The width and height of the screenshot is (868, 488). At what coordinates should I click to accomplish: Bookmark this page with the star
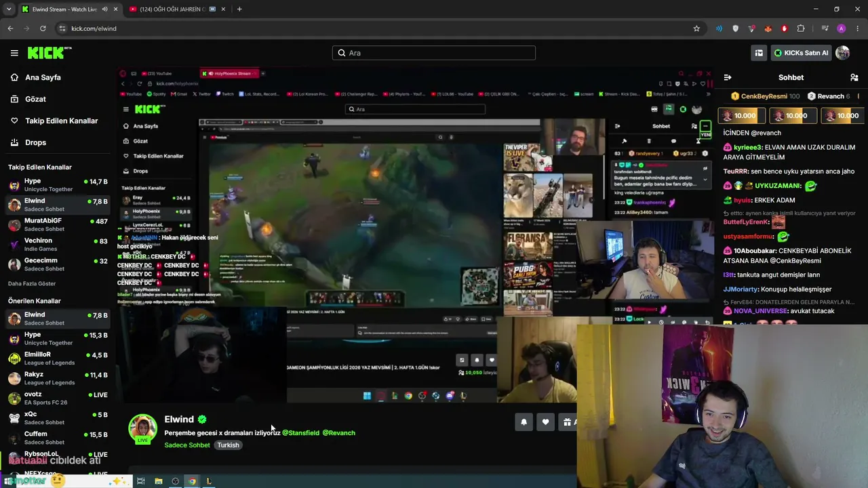coord(696,28)
